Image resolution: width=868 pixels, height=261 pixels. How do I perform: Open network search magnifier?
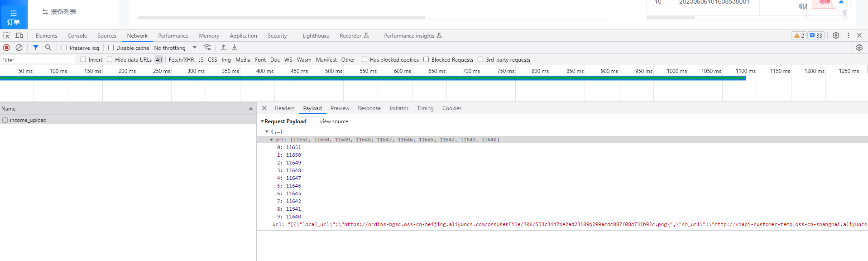pos(48,48)
